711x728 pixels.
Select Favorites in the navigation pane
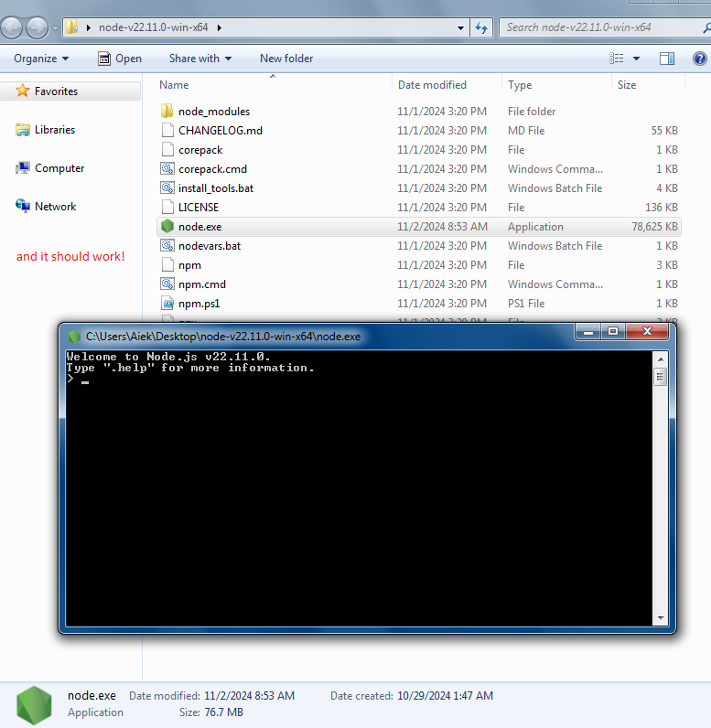point(56,91)
